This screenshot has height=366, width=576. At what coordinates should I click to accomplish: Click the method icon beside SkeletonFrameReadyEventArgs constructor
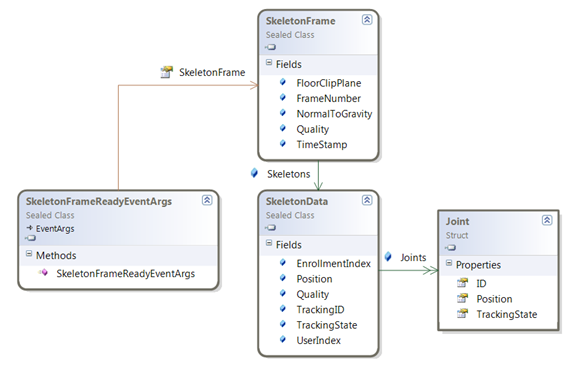43,273
